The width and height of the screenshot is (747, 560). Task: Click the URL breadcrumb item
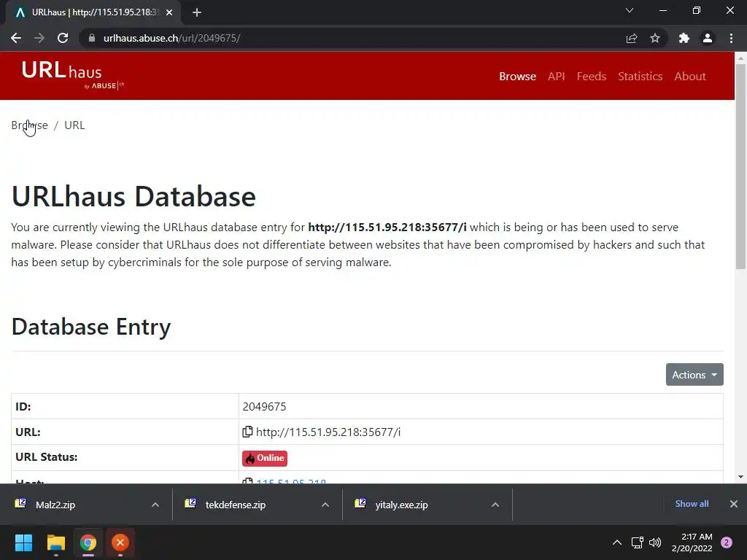(74, 125)
